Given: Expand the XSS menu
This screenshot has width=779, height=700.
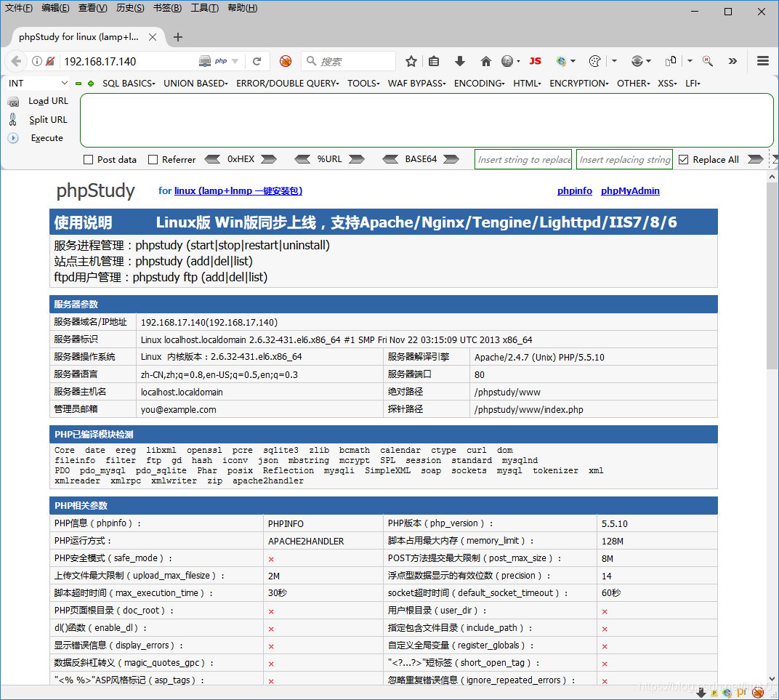Looking at the screenshot, I should pyautogui.click(x=668, y=84).
